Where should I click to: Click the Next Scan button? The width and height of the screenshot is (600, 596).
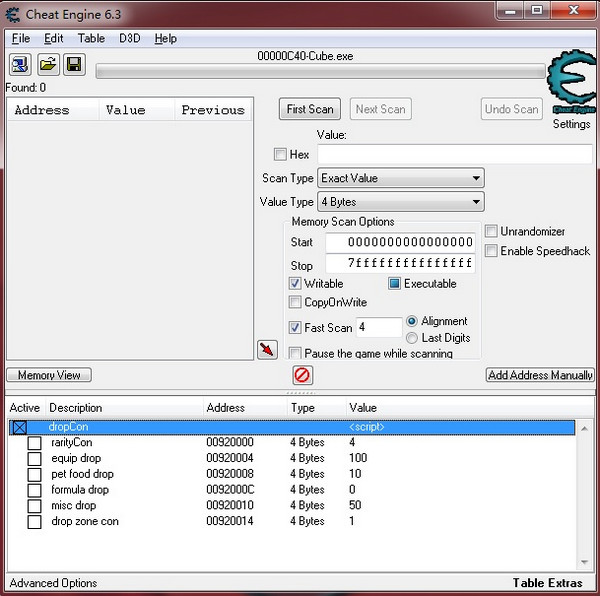pos(381,109)
